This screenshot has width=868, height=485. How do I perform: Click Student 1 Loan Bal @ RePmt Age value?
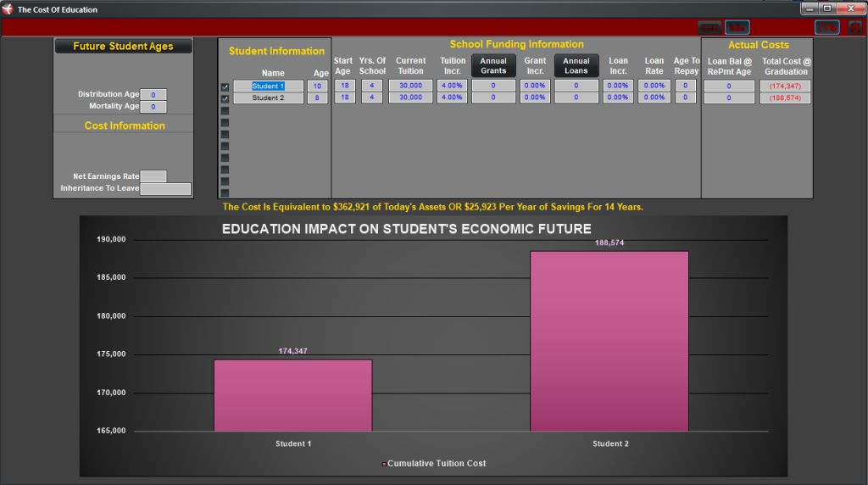(x=729, y=86)
